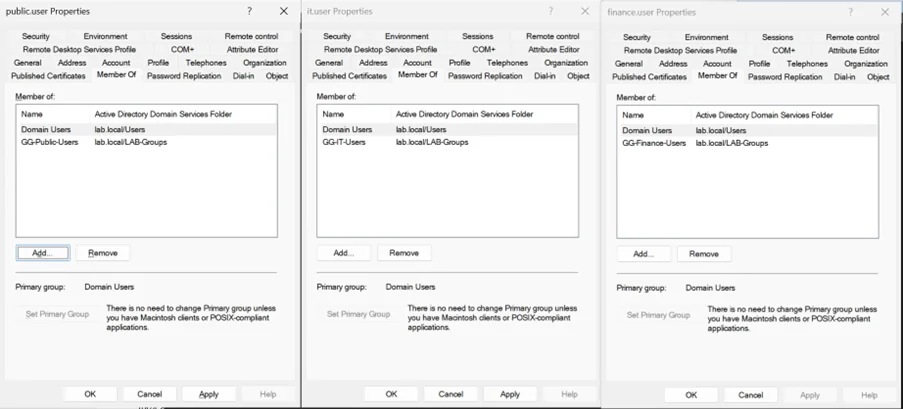The height and width of the screenshot is (409, 903).
Task: Select General tab in public.user Properties
Action: (28, 63)
